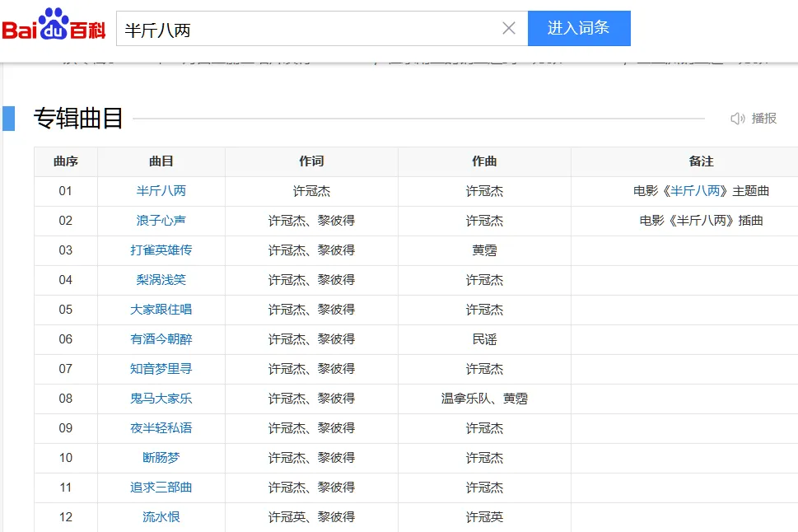The image size is (798, 532).
Task: Select the 温拿乐队、黄霑 composer cell
Action: coord(484,398)
